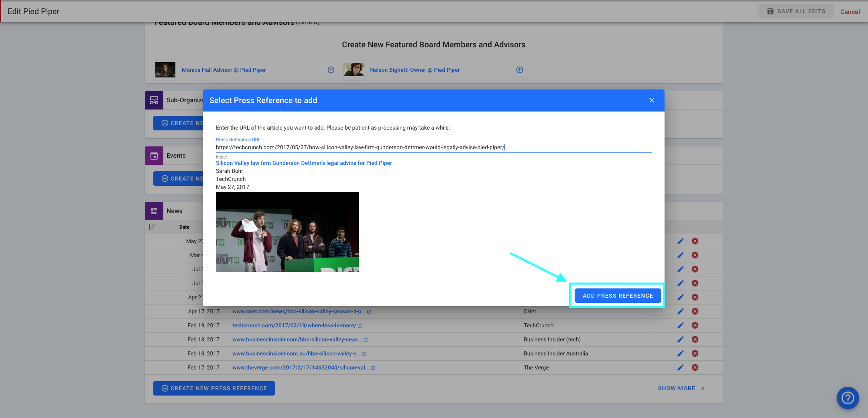This screenshot has height=418, width=868.
Task: Click Create New Press Reference button
Action: [x=214, y=388]
